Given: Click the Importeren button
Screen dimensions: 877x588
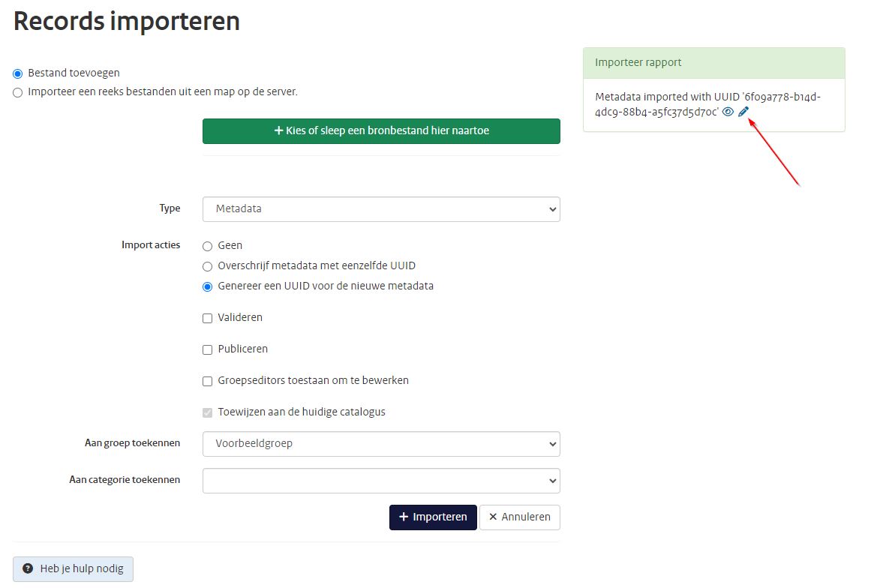Looking at the screenshot, I should click(433, 517).
